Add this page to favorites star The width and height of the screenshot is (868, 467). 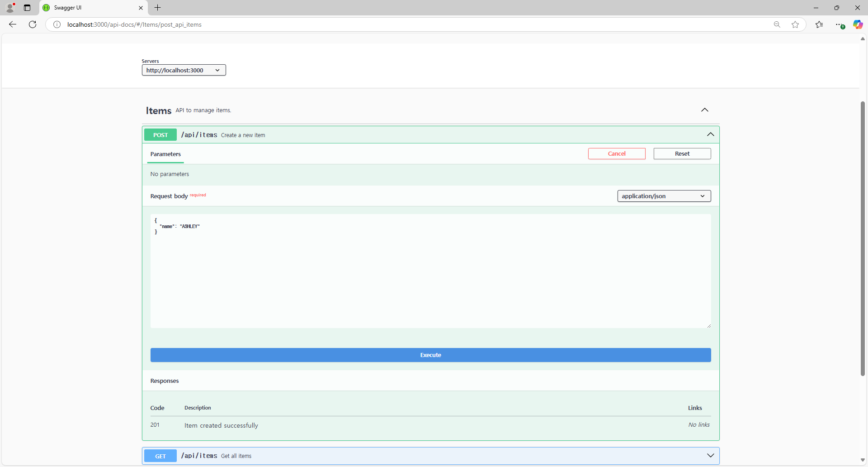795,24
